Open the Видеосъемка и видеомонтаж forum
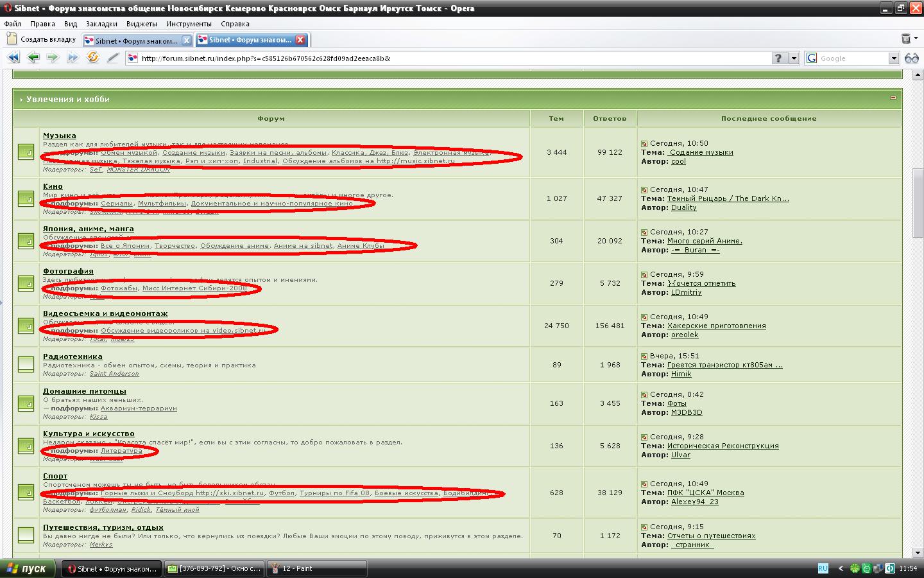The width and height of the screenshot is (924, 578). (x=105, y=313)
